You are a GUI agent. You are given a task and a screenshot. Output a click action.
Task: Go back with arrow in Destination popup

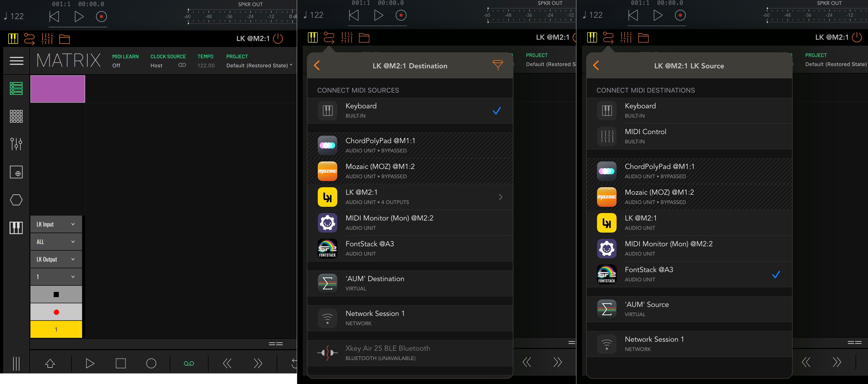[317, 65]
